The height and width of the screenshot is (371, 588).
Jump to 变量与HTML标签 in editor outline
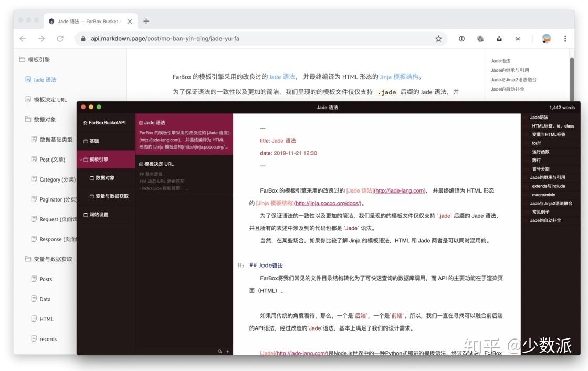coord(549,134)
